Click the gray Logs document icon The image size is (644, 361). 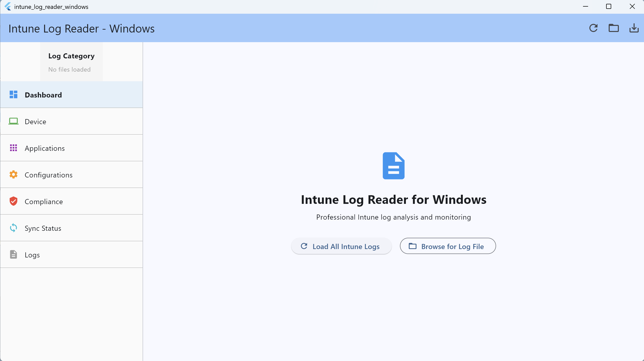click(x=13, y=255)
